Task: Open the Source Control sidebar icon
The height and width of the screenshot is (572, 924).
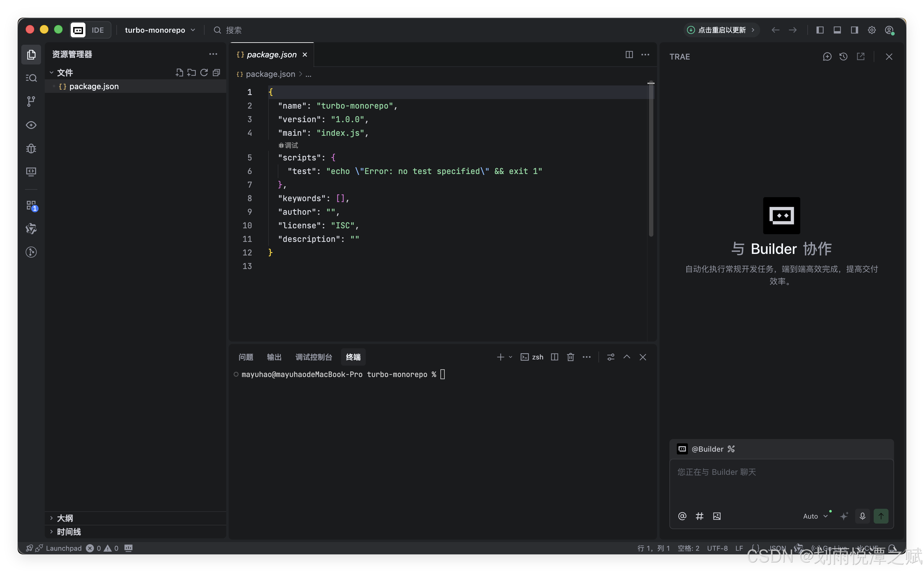Action: (31, 101)
